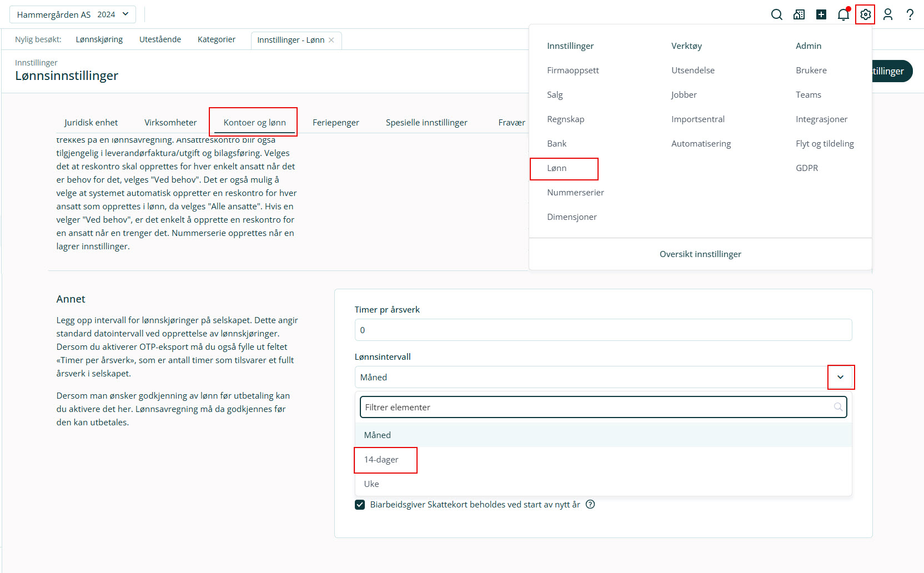Open Jobber tool
The height and width of the screenshot is (573, 924).
[x=684, y=95]
